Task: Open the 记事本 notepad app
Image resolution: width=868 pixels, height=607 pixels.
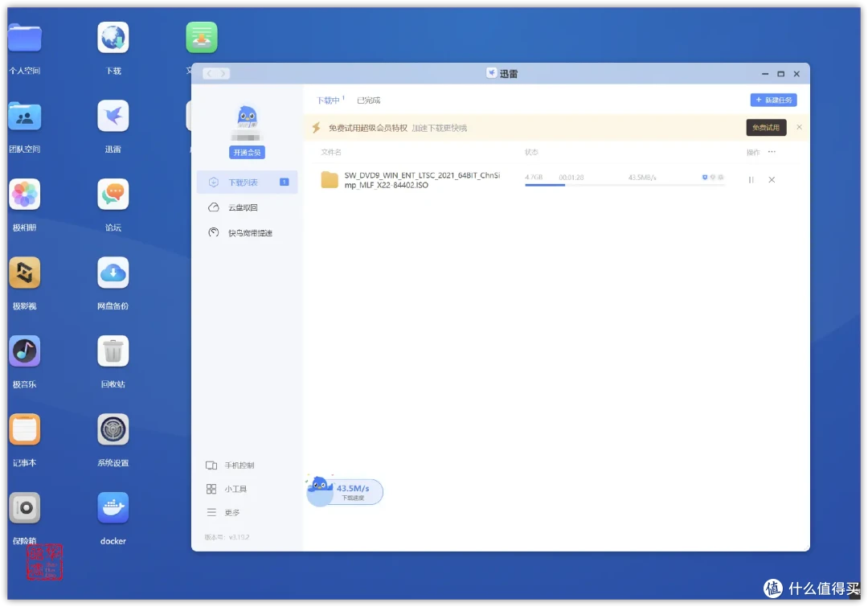Action: (24, 430)
